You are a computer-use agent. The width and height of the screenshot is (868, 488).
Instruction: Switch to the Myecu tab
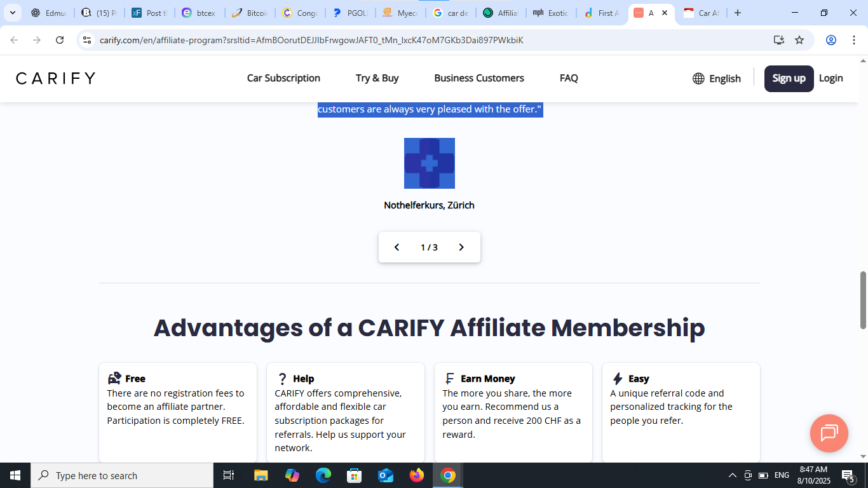click(400, 13)
